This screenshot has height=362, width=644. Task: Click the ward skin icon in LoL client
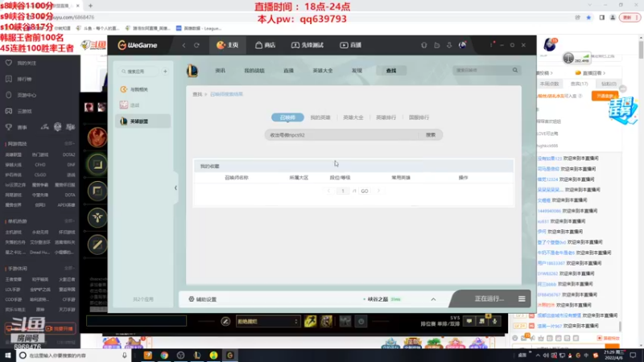click(x=345, y=321)
